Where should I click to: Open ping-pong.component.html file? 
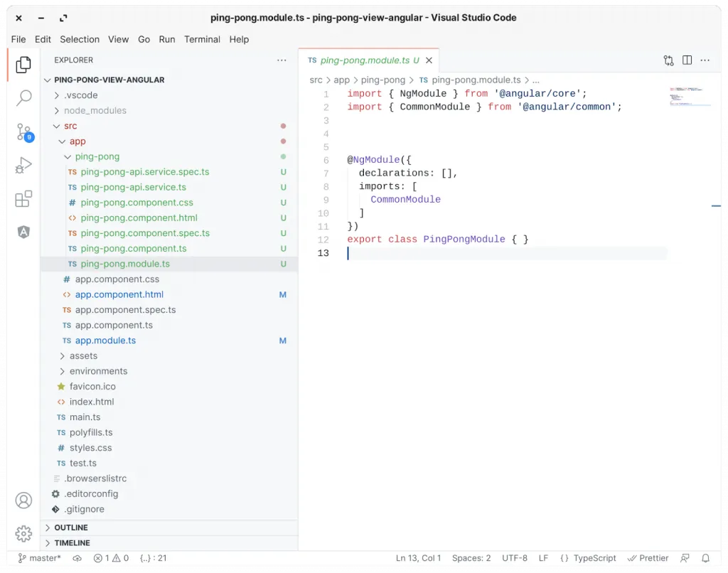click(x=169, y=218)
